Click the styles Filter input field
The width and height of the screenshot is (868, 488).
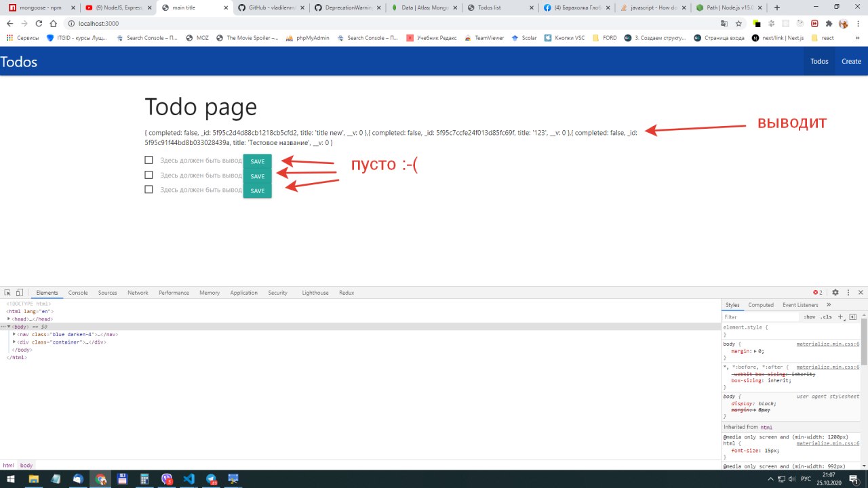click(x=761, y=317)
